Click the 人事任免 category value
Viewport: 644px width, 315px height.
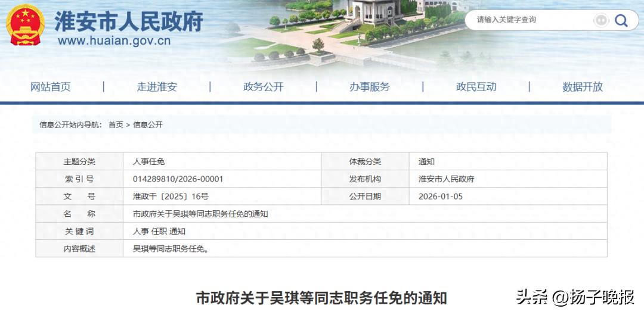[148, 162]
